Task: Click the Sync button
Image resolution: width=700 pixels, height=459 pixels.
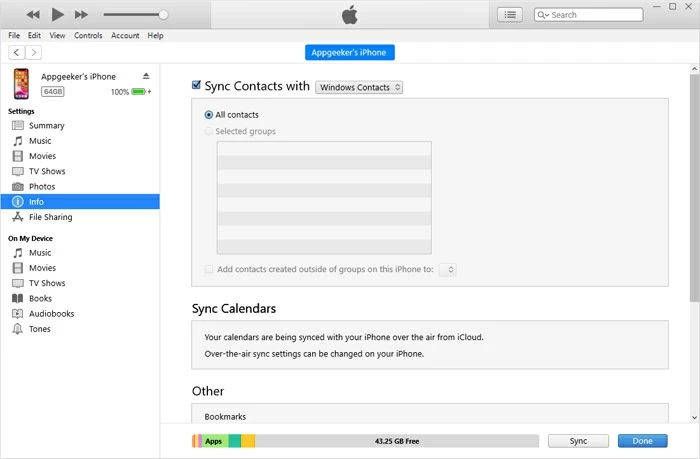Action: coord(578,441)
